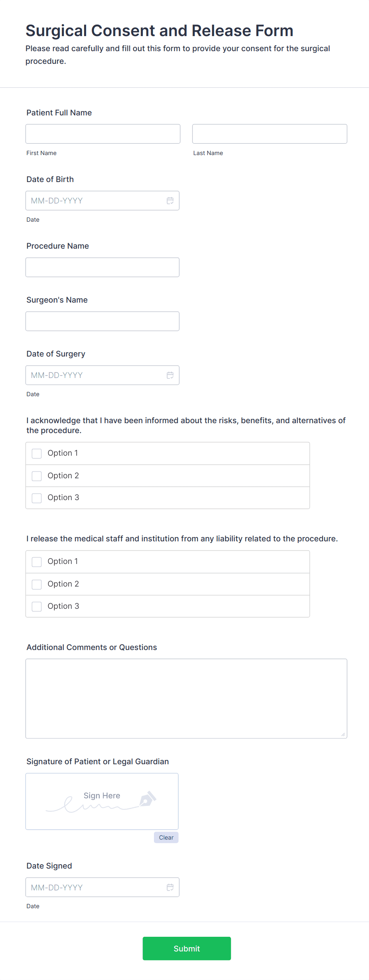Open the Date of Birth calendar picker
Image resolution: width=369 pixels, height=980 pixels.
pyautogui.click(x=171, y=201)
